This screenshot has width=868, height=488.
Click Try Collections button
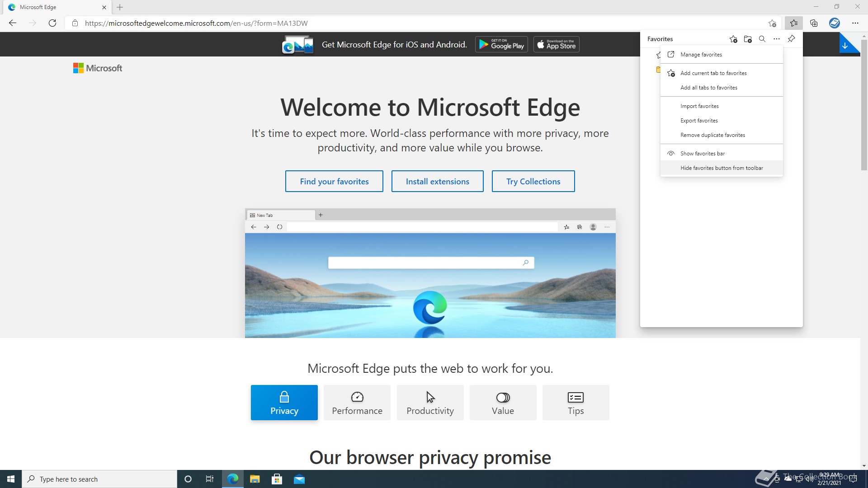533,181
